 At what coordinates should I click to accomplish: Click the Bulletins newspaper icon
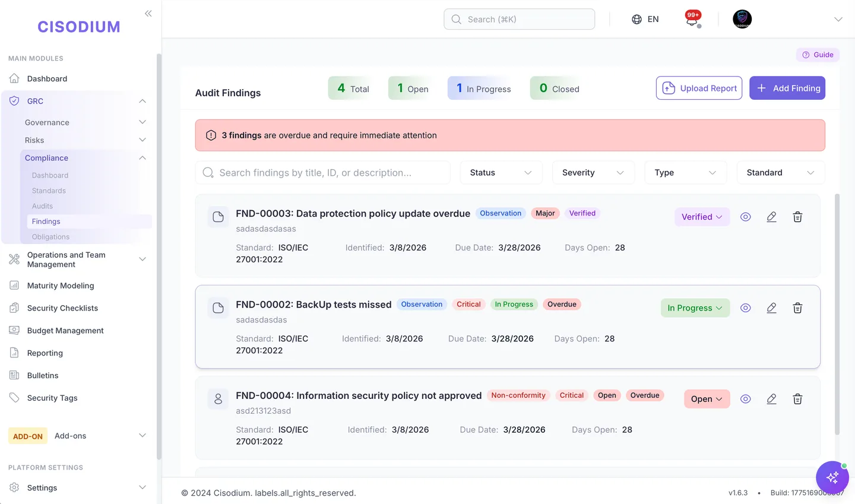point(14,375)
